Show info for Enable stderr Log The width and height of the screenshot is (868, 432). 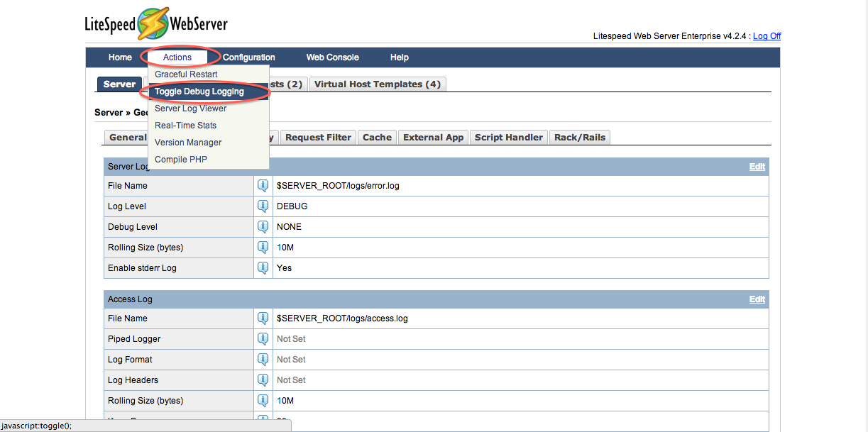point(263,268)
